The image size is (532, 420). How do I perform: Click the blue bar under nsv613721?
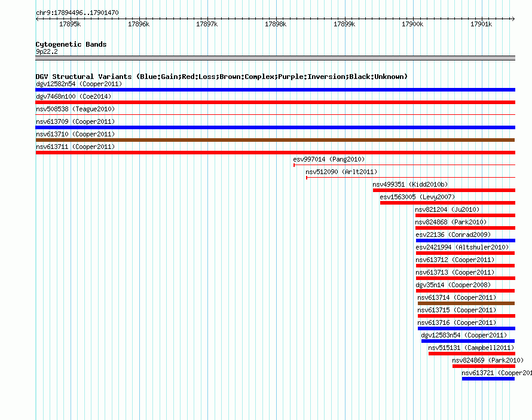pos(488,379)
